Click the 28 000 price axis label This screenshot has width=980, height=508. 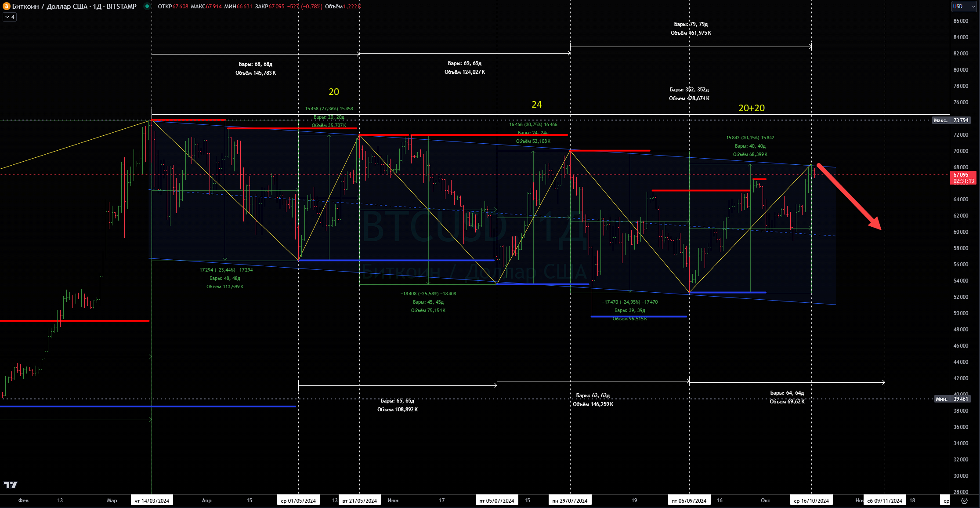point(961,492)
